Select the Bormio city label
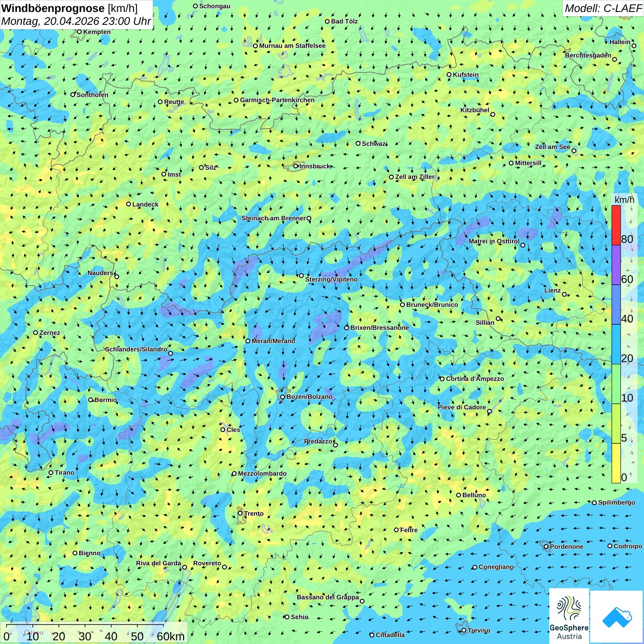 (x=105, y=400)
